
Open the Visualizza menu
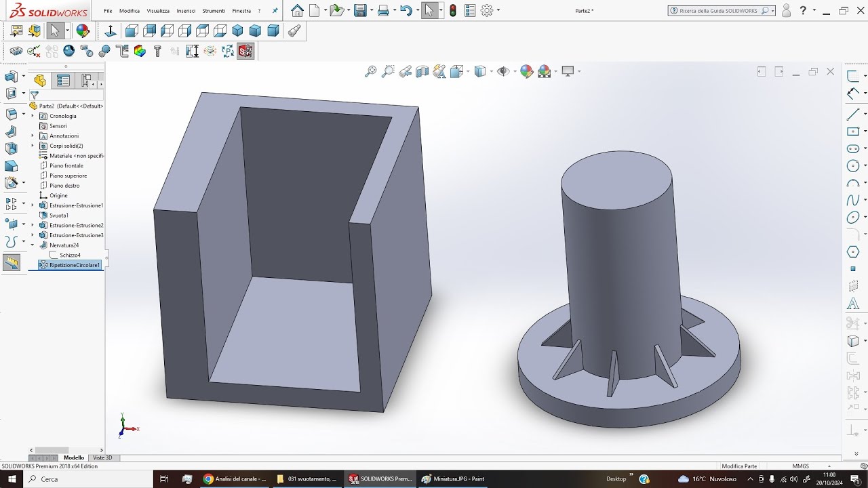pyautogui.click(x=158, y=11)
